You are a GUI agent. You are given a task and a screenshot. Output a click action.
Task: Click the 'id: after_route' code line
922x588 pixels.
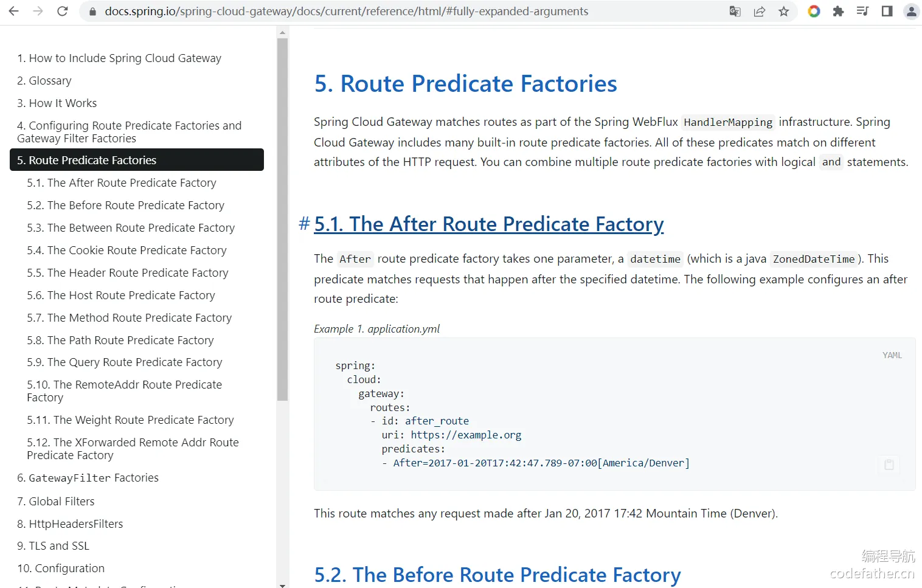pyautogui.click(x=420, y=421)
